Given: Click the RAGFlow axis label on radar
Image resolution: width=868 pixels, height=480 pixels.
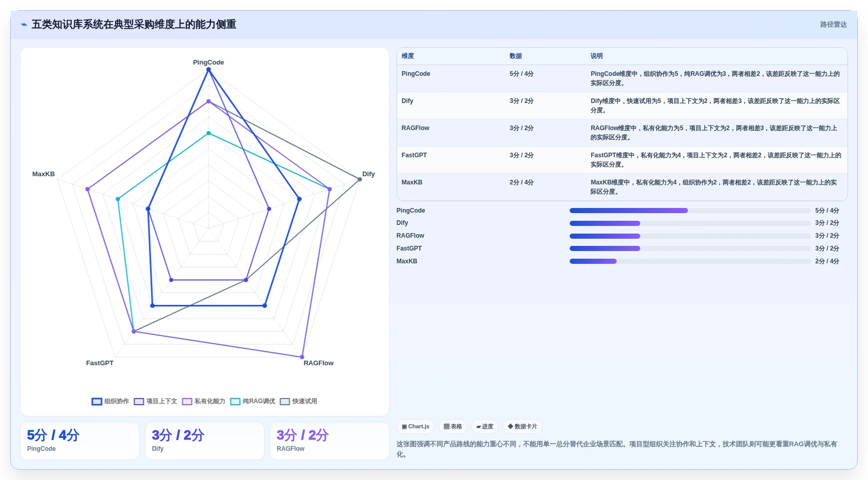Looking at the screenshot, I should pos(318,363).
